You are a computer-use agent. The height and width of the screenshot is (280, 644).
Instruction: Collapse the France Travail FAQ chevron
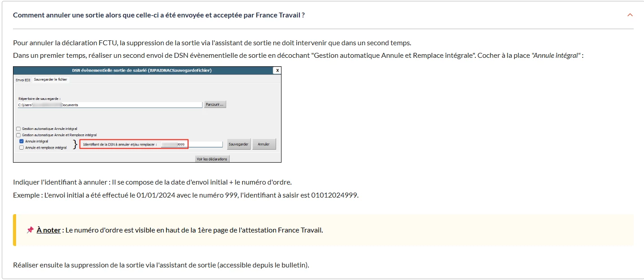[x=630, y=15]
